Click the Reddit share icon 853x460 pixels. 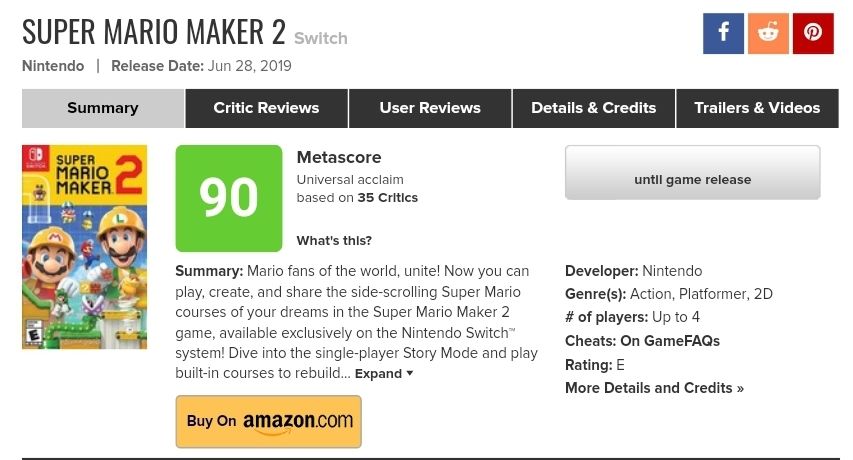(x=768, y=33)
